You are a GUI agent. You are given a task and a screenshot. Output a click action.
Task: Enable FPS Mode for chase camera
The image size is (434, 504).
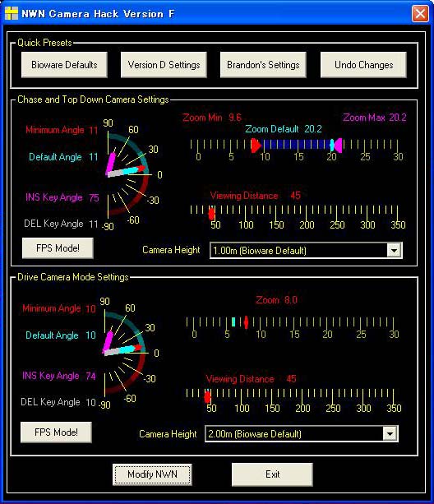pyautogui.click(x=58, y=248)
